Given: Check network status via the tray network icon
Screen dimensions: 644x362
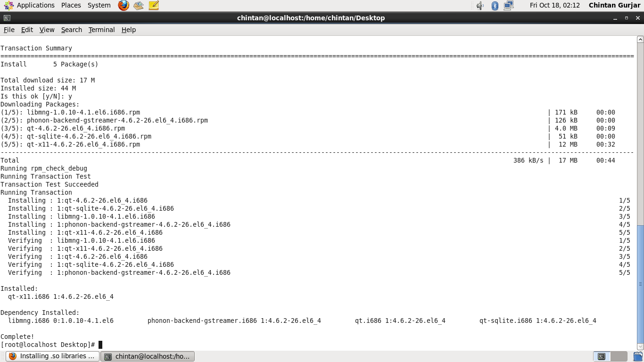Looking at the screenshot, I should pyautogui.click(x=508, y=5).
